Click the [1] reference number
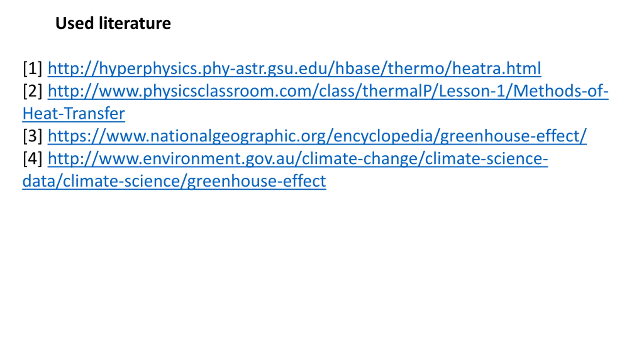The image size is (644, 362). click(x=32, y=68)
